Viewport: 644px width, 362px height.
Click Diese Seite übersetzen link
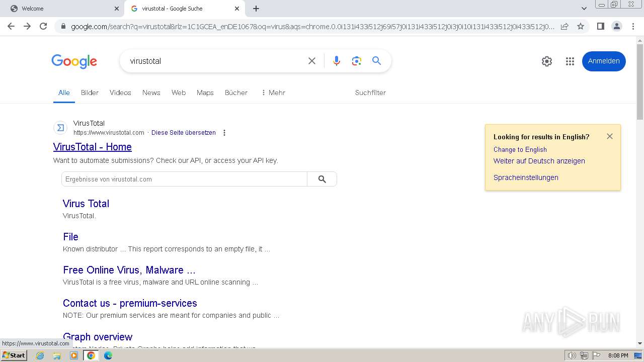pos(184,133)
